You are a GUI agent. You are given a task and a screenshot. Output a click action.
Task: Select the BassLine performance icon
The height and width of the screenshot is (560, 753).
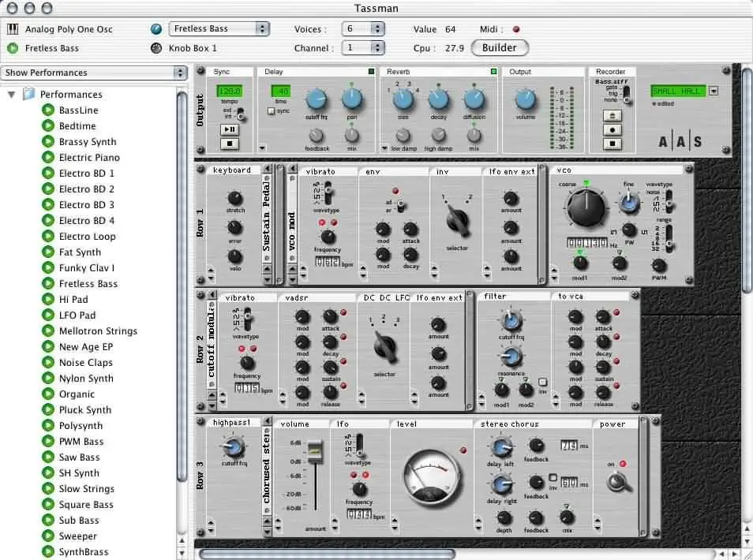[x=47, y=110]
